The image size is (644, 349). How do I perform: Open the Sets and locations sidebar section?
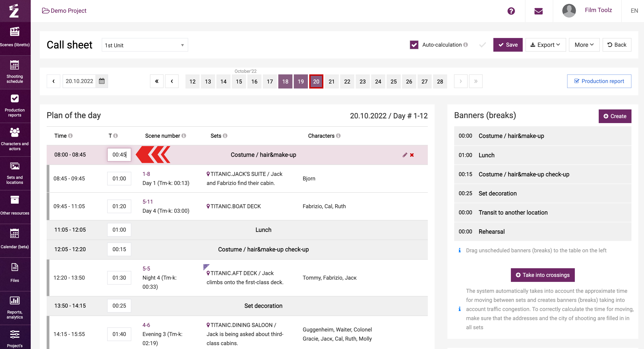pyautogui.click(x=15, y=173)
